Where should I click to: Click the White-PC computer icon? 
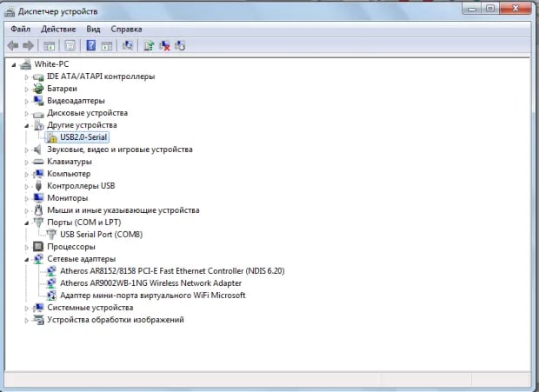click(25, 64)
